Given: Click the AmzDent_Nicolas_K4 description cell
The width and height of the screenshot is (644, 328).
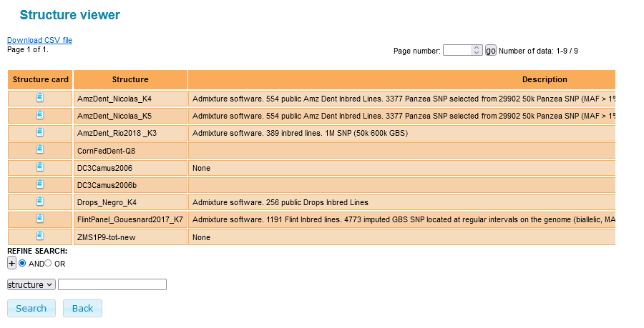Looking at the screenshot, I should pos(401,99).
